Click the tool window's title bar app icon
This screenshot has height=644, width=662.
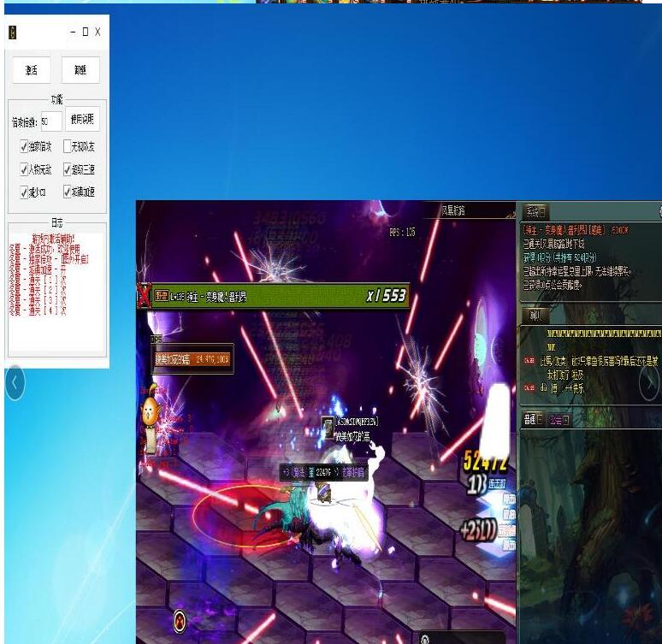(x=13, y=32)
